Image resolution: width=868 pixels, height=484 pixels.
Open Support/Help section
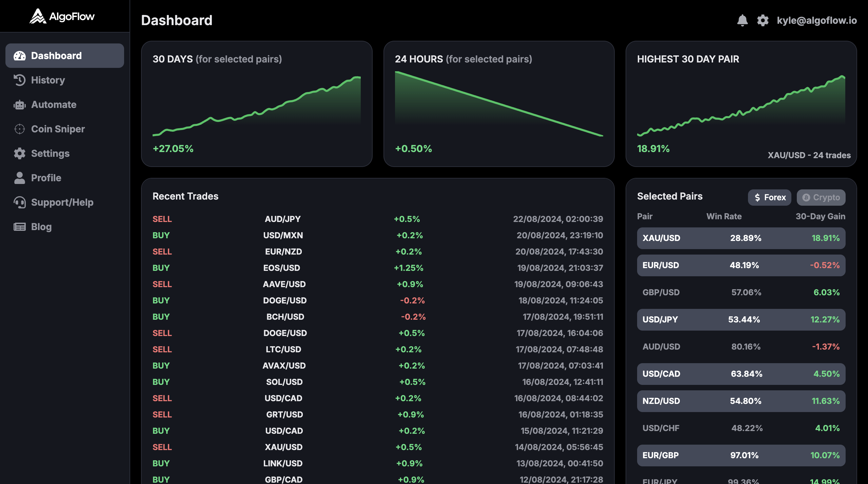pos(65,202)
